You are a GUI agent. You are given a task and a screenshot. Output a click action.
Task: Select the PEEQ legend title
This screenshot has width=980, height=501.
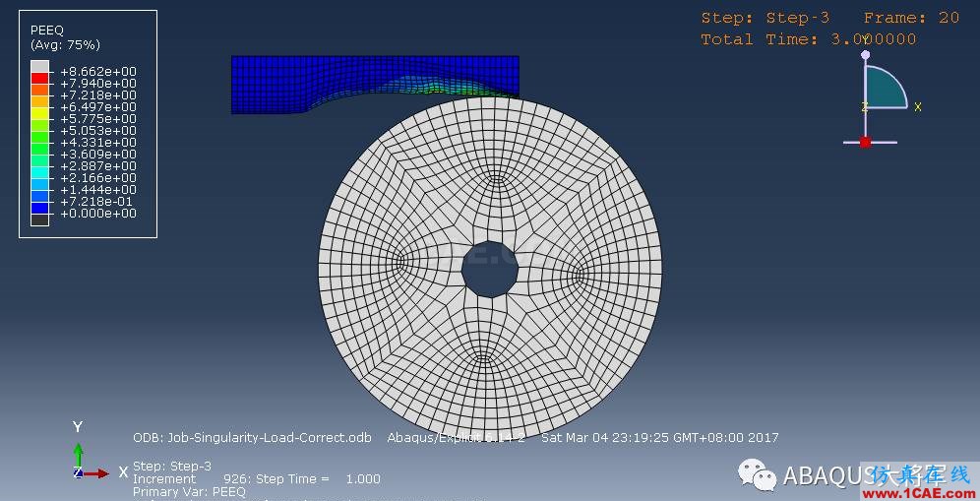47,31
